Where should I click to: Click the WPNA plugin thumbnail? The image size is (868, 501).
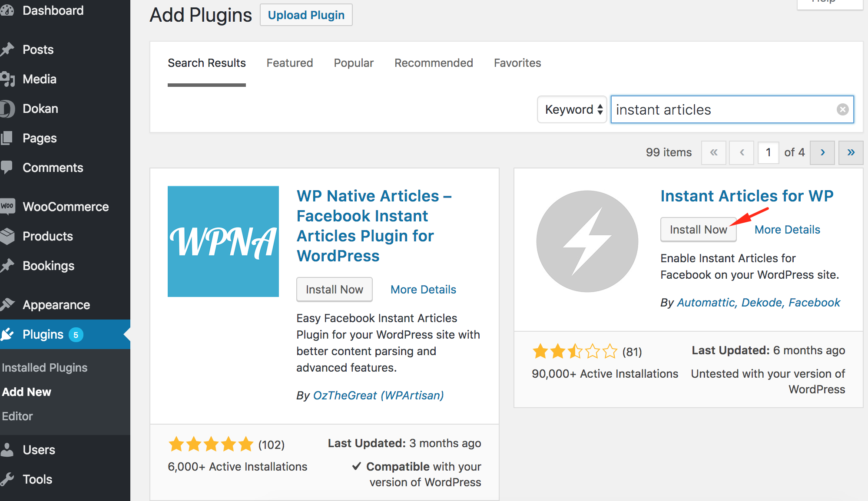tap(223, 241)
